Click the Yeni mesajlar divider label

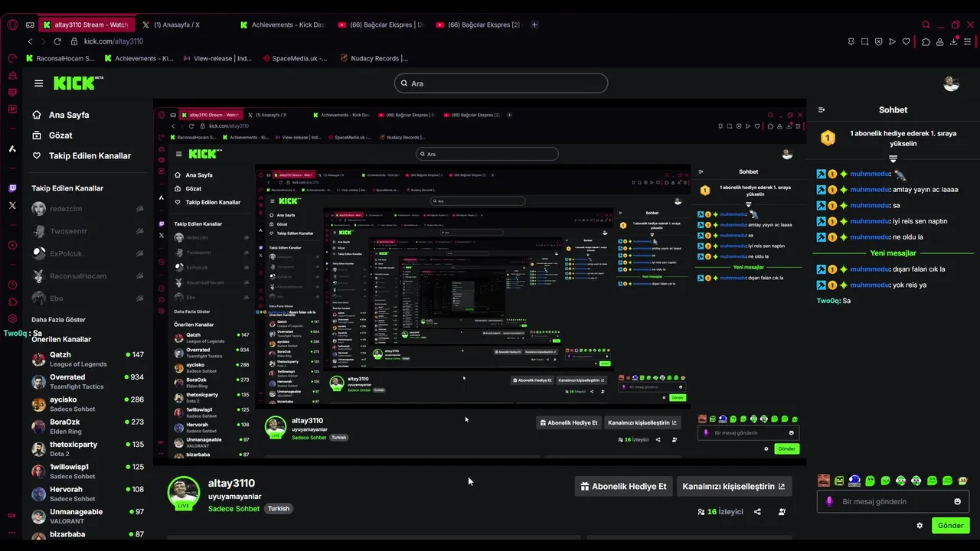(893, 253)
